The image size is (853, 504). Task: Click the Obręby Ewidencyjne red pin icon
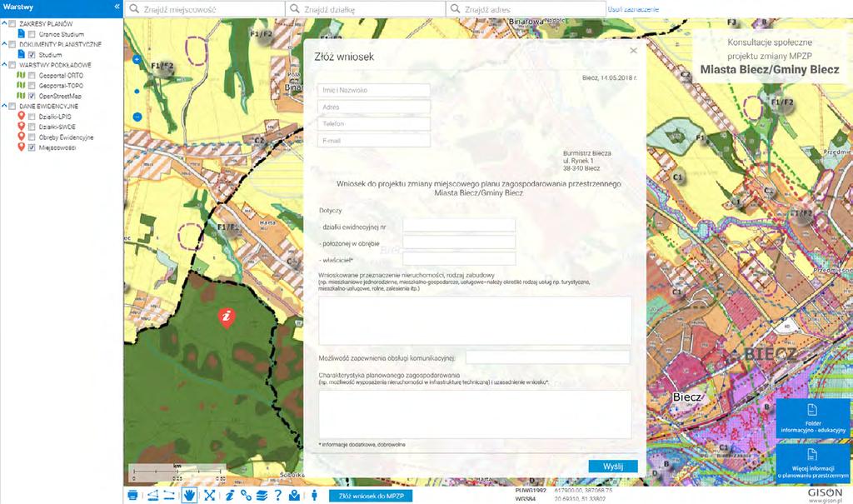click(x=21, y=137)
